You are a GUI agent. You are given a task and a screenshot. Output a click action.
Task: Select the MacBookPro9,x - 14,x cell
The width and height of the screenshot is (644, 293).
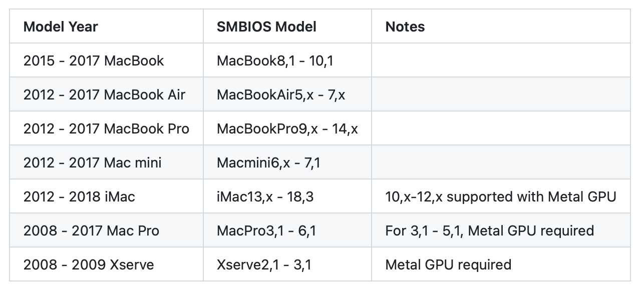(x=287, y=128)
